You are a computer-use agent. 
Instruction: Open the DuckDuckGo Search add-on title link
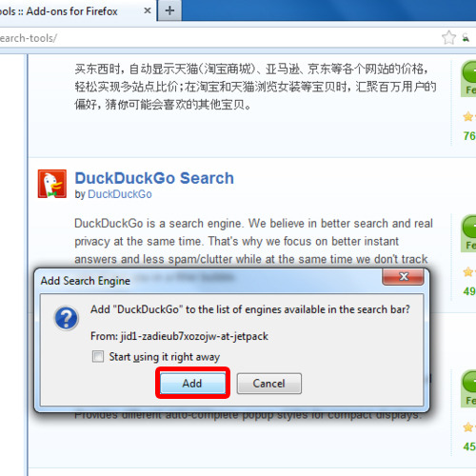(154, 178)
